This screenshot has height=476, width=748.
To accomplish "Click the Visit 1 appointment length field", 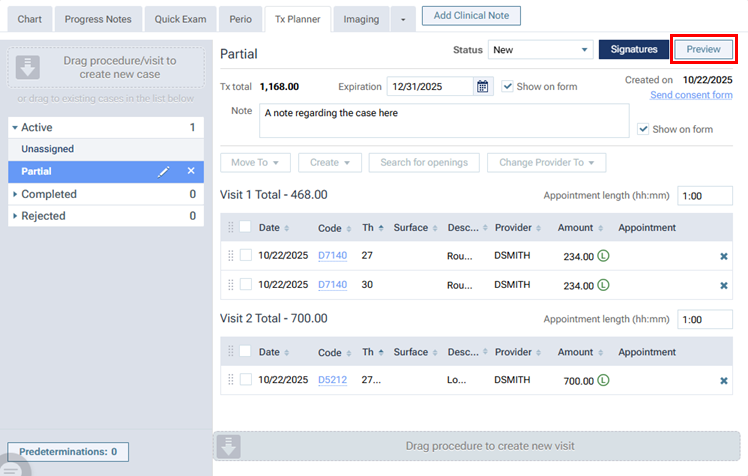I will pyautogui.click(x=703, y=196).
